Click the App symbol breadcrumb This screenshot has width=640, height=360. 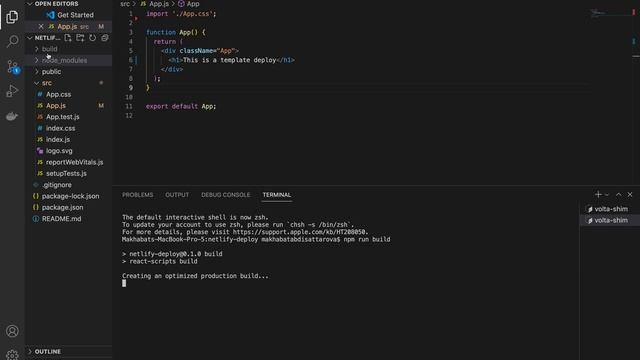click(x=189, y=4)
